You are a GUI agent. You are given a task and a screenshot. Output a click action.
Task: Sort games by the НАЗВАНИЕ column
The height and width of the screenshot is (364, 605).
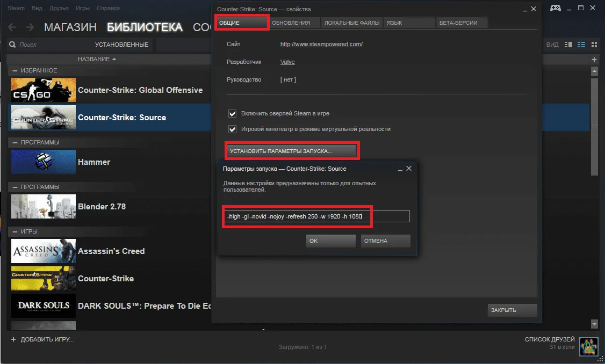click(x=97, y=59)
